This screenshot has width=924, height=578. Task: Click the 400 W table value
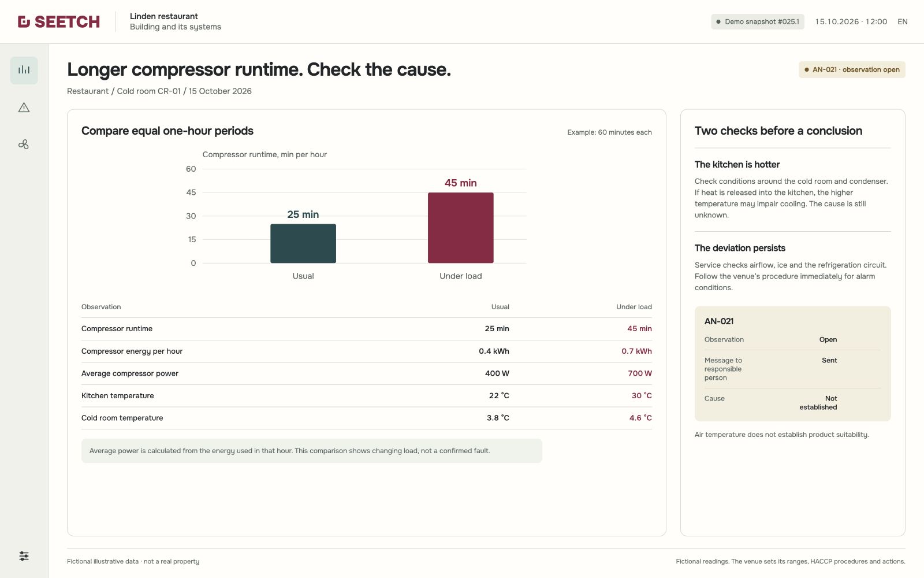coord(497,374)
